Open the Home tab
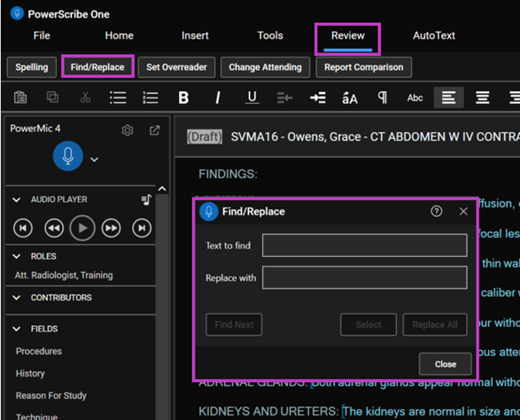Image resolution: width=520 pixels, height=420 pixels. (119, 35)
